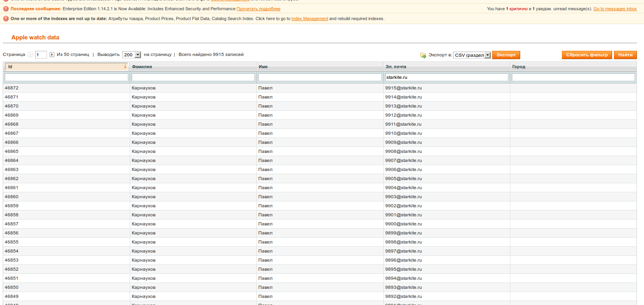Image resolution: width=644 pixels, height=305 pixels.
Task: Sort the grid by Фамилия column
Action: [x=142, y=67]
